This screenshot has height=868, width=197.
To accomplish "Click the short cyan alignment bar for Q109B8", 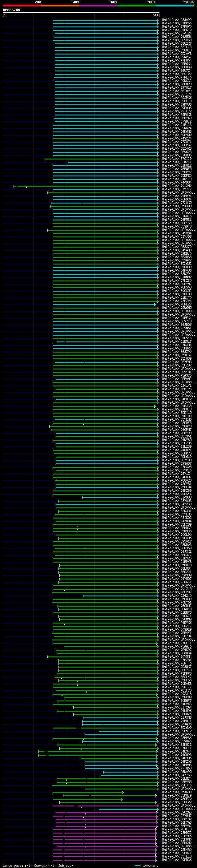I will click(x=120, y=497).
